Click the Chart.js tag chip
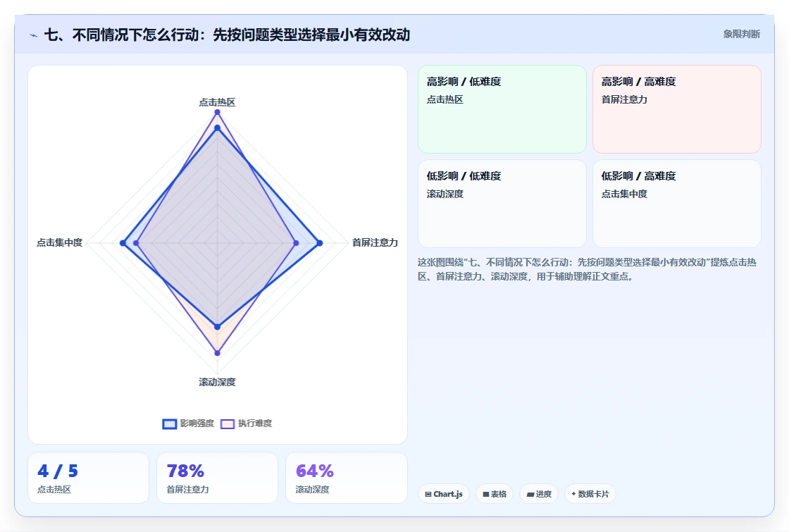 [444, 494]
